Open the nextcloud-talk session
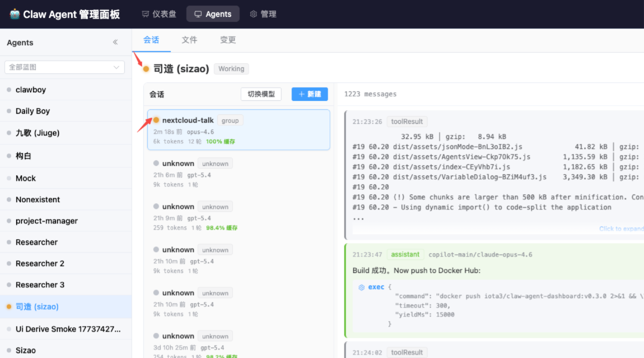The image size is (644, 358). pos(238,130)
